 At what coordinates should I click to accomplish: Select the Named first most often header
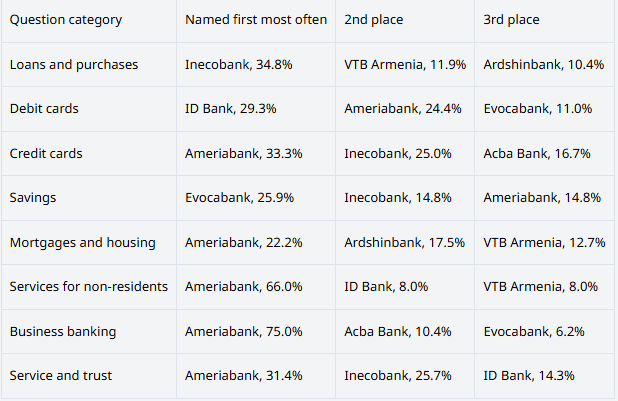tap(256, 20)
